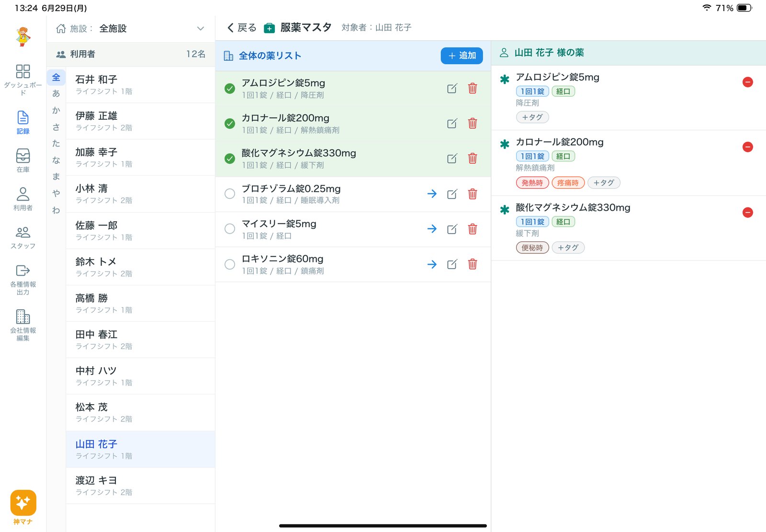Edit ロキソニン錠60mg entry

coord(452,264)
